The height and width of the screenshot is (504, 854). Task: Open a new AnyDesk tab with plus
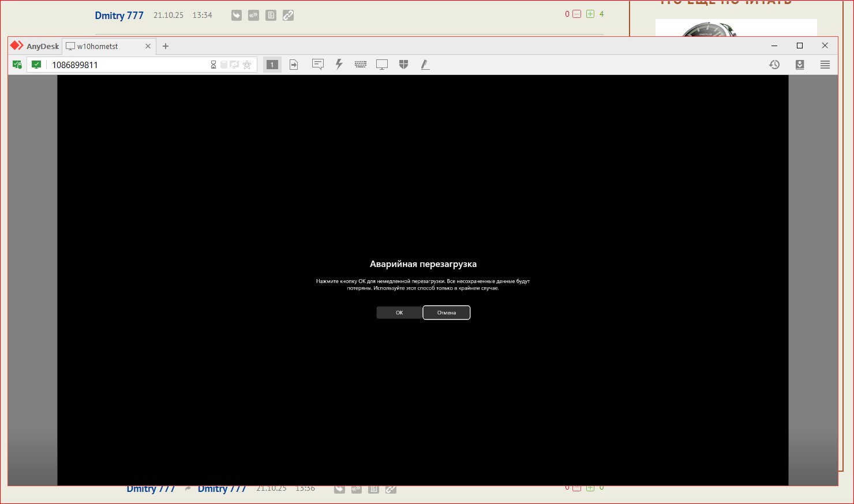click(166, 46)
